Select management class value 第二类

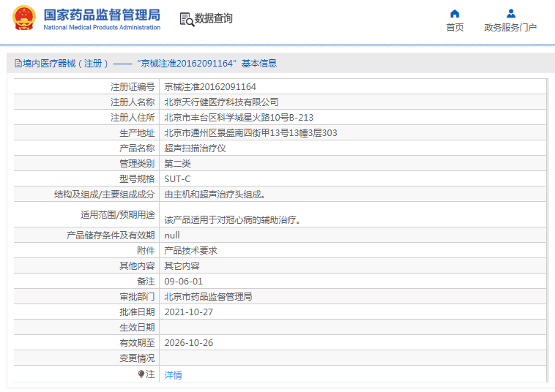pyautogui.click(x=177, y=164)
